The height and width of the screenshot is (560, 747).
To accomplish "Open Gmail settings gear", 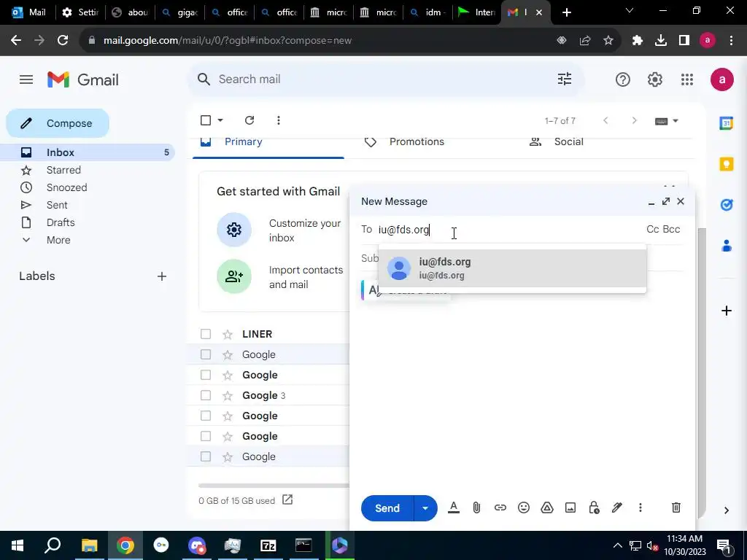I will coord(655,79).
